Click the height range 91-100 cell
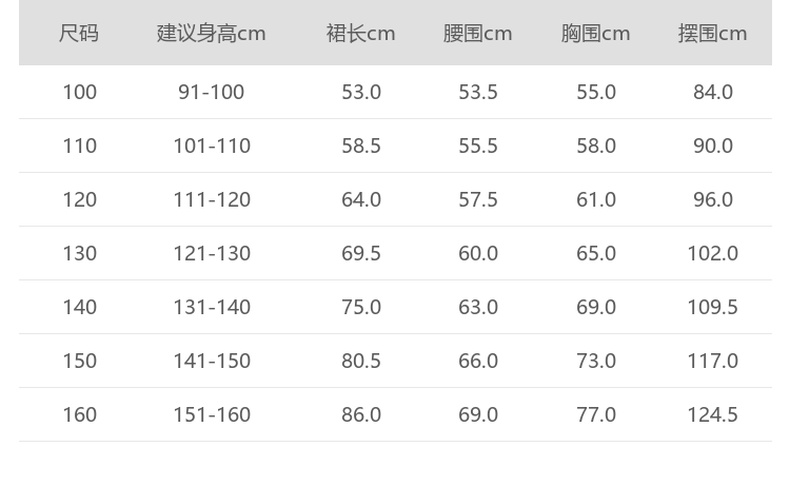 point(211,92)
